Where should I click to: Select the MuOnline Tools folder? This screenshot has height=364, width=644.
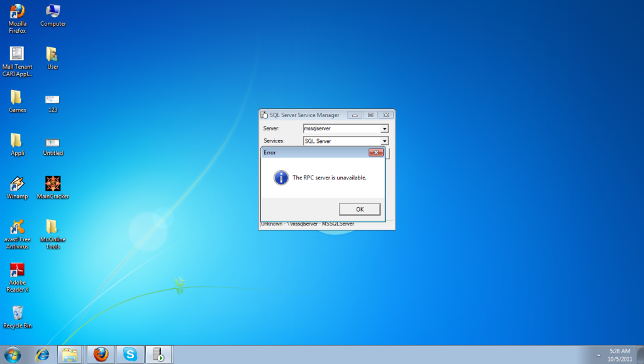coord(53,234)
